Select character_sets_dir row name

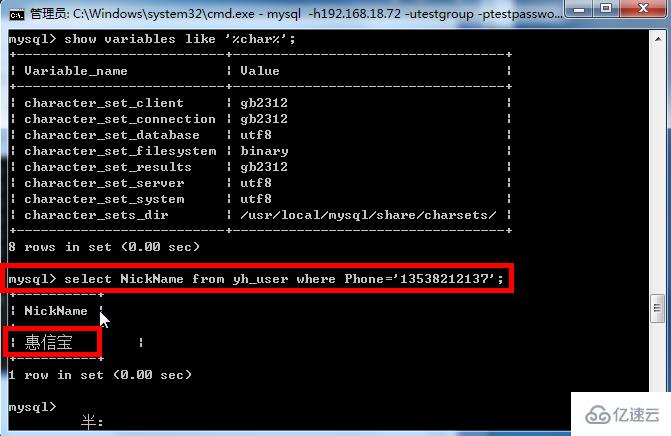pos(96,215)
